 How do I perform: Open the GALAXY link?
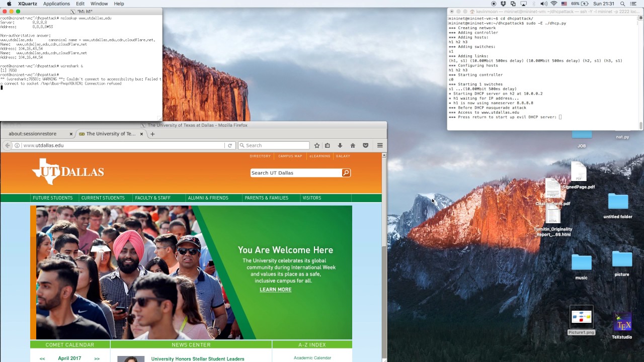[343, 156]
